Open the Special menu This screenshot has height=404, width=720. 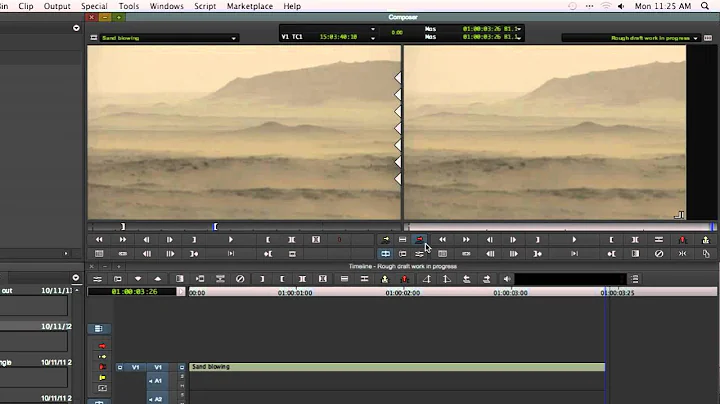click(x=94, y=6)
